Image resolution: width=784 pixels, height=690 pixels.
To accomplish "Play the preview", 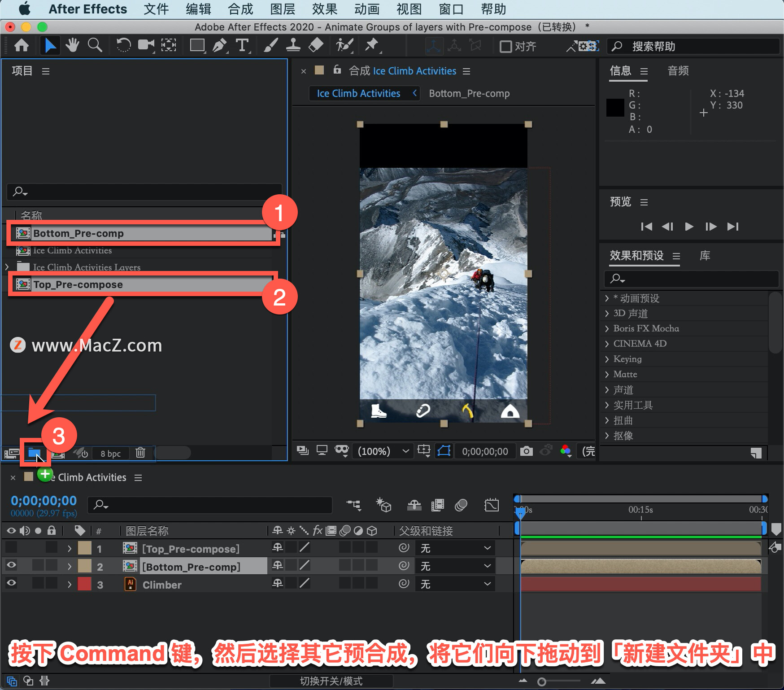I will point(689,227).
